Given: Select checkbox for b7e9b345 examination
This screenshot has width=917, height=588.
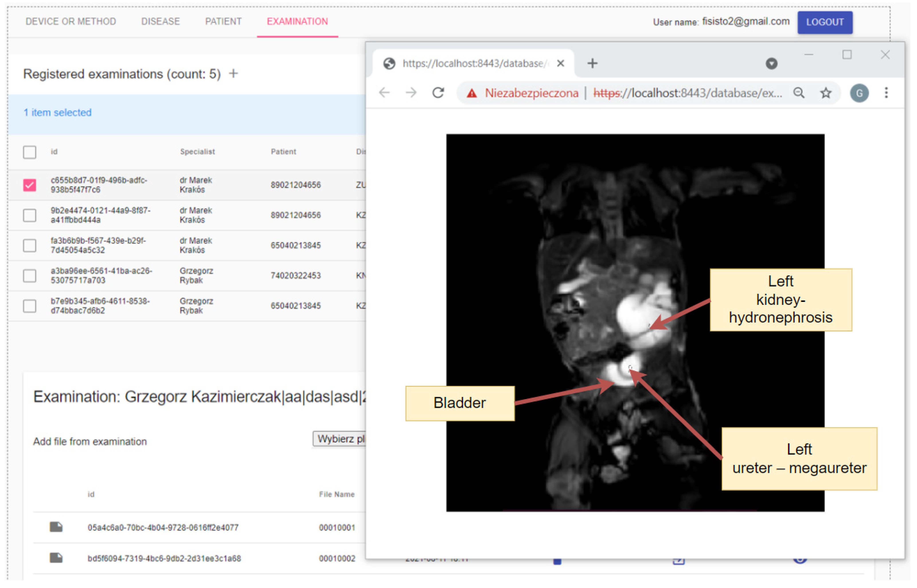Looking at the screenshot, I should tap(30, 306).
